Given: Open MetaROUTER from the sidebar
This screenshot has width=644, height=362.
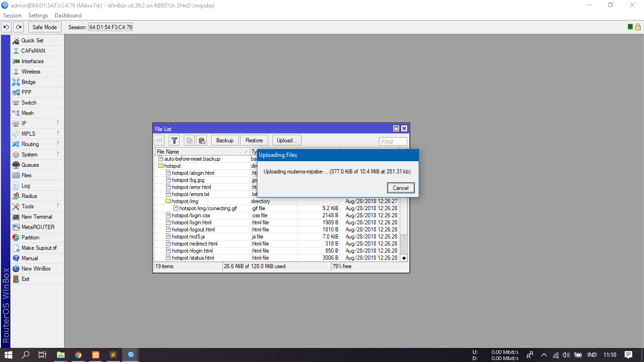Looking at the screenshot, I should [x=37, y=227].
